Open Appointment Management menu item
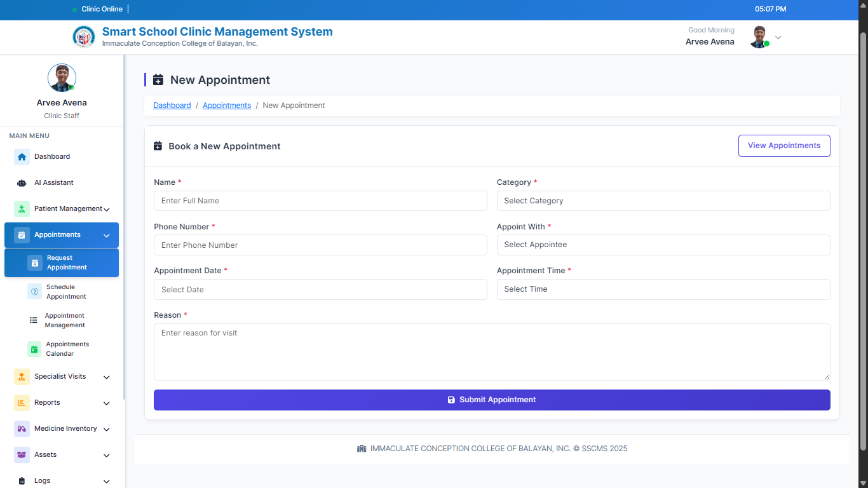Viewport: 868px width, 488px height. 64,320
